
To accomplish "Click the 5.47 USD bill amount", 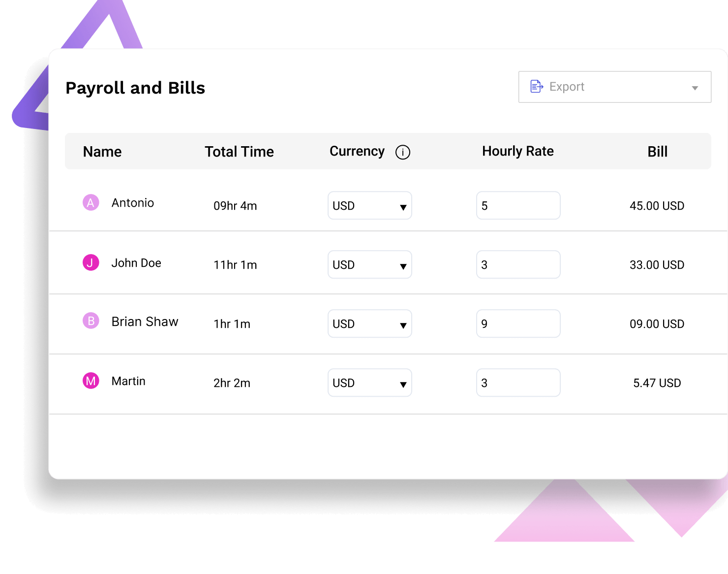I will coord(657,383).
